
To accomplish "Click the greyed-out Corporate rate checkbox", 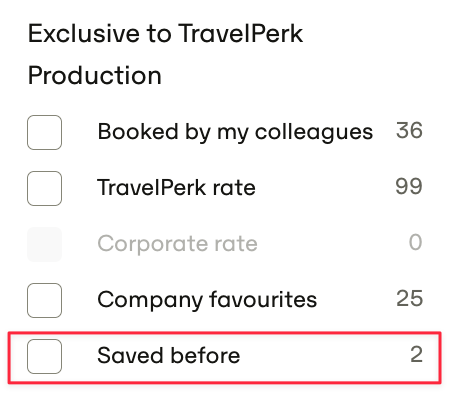I will point(44,244).
